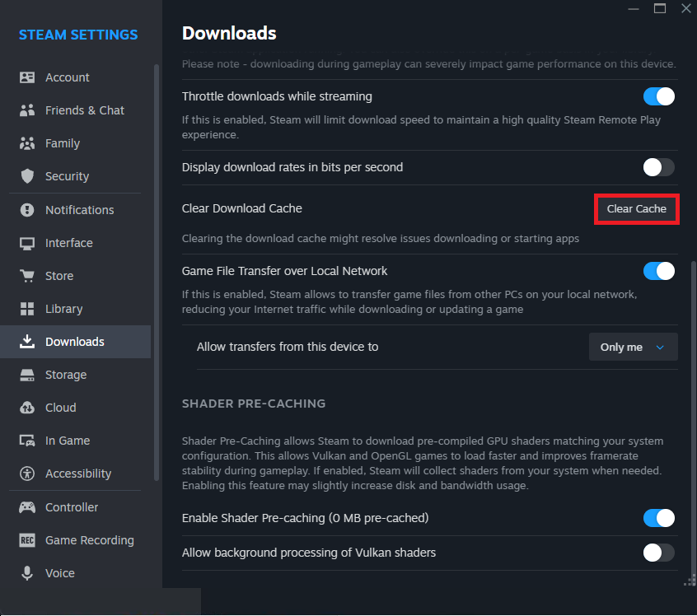Click the SHADER PRE-CACHING section header

pos(254,404)
